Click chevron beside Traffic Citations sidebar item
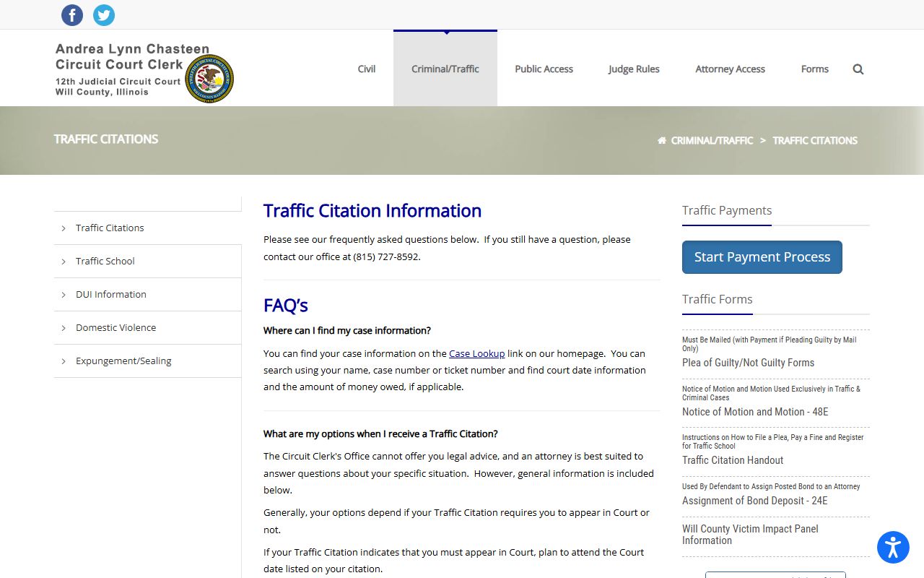The height and width of the screenshot is (578, 924). (64, 228)
